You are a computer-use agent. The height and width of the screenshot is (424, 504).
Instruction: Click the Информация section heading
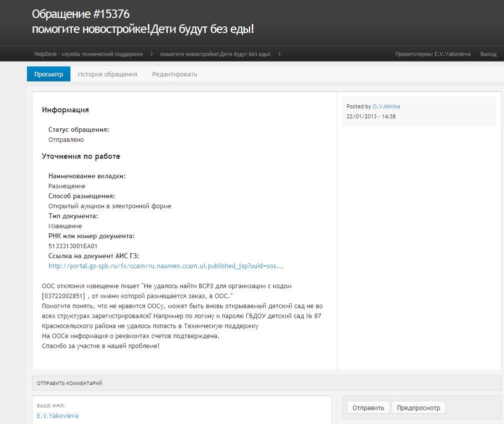click(x=65, y=110)
